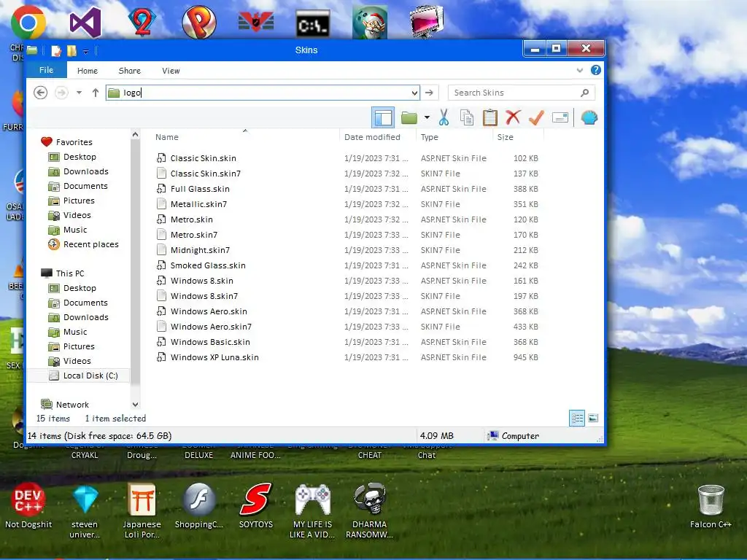Click navigation pane scroll up arrow
Viewport: 747px width, 560px height.
tap(135, 135)
